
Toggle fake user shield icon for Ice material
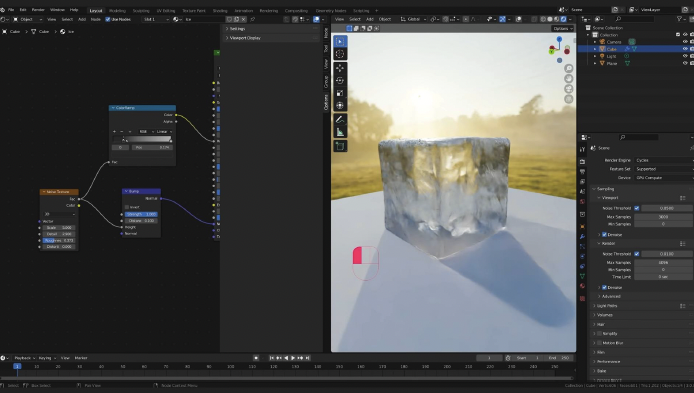pos(229,19)
